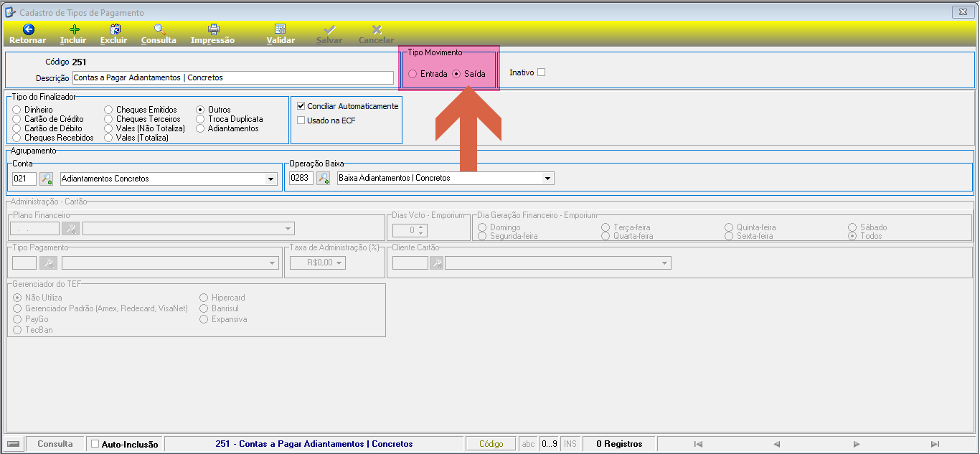This screenshot has width=980, height=454.
Task: Click the Tipo Pagamento lookup icon
Action: pos(48,263)
